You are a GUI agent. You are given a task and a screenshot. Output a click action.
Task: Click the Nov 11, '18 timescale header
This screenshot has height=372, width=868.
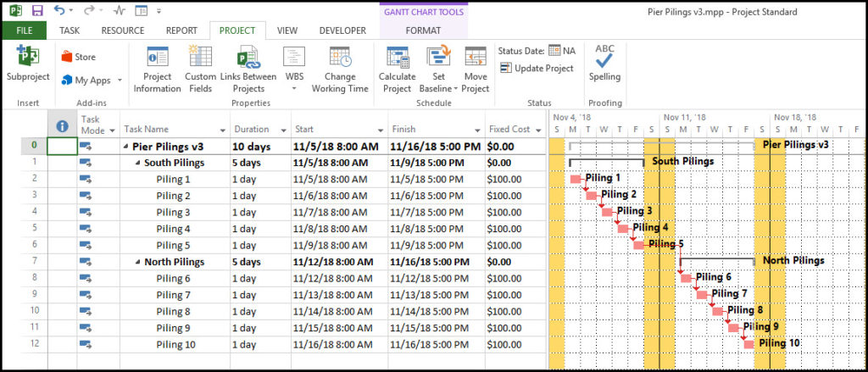pyautogui.click(x=685, y=117)
